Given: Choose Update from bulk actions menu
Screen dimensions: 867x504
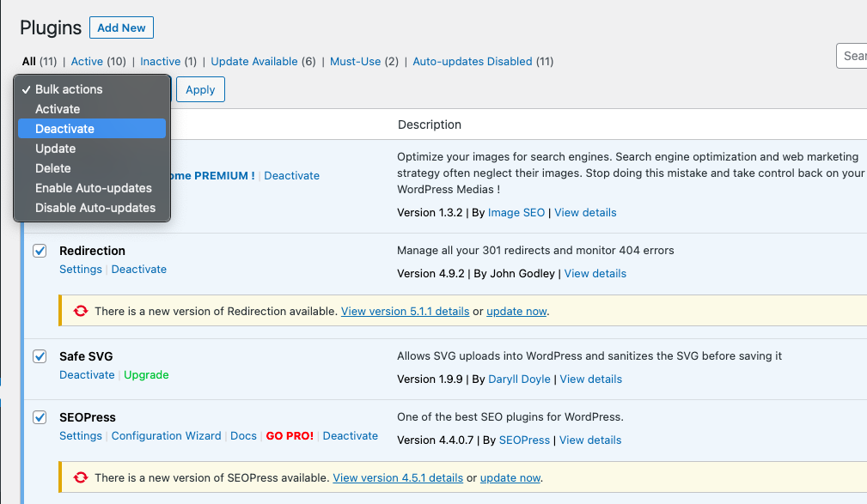Looking at the screenshot, I should (x=92, y=149).
